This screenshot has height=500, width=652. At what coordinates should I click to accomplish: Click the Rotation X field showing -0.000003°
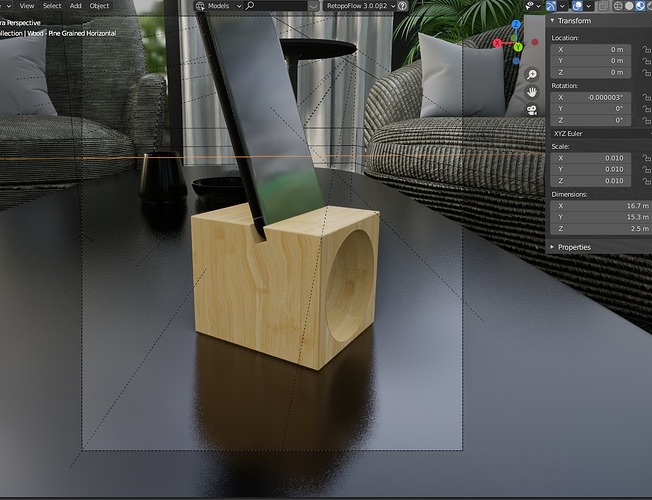pyautogui.click(x=590, y=97)
